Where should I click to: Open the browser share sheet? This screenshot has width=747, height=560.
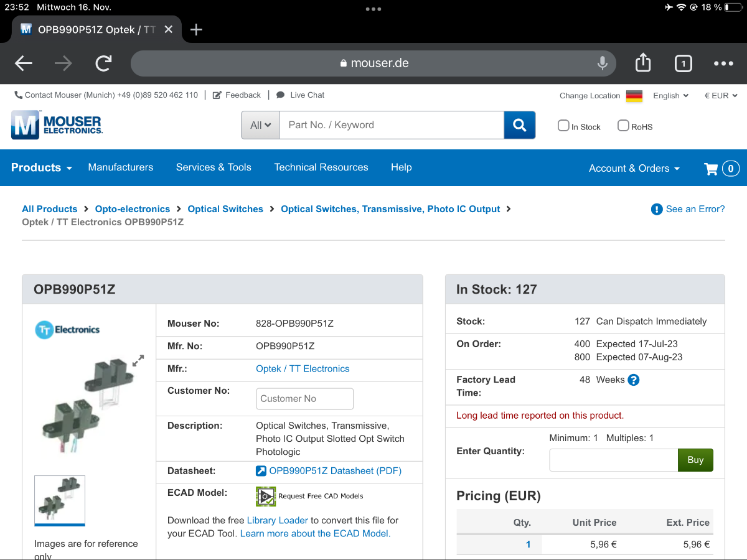pos(643,62)
